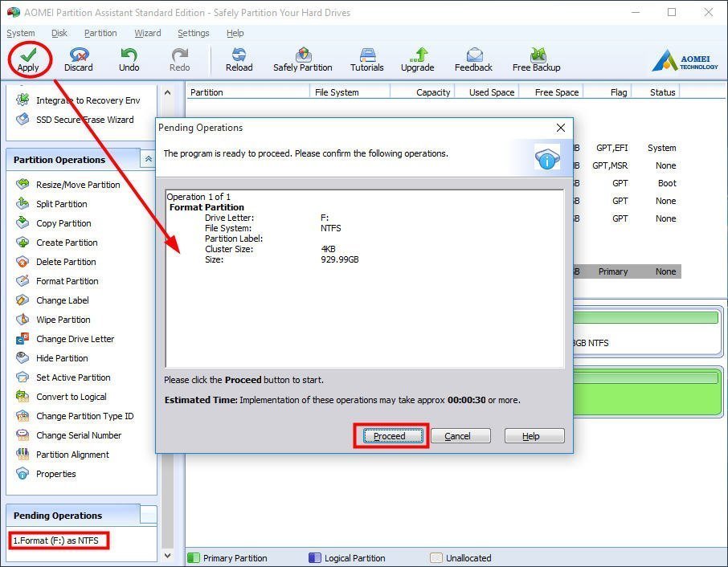Sort by Status column header

656,92
